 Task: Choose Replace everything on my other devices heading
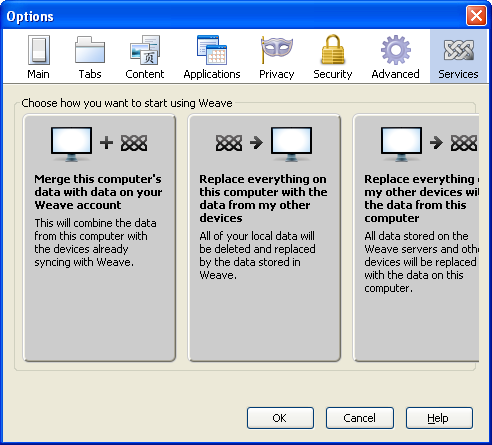coord(422,198)
